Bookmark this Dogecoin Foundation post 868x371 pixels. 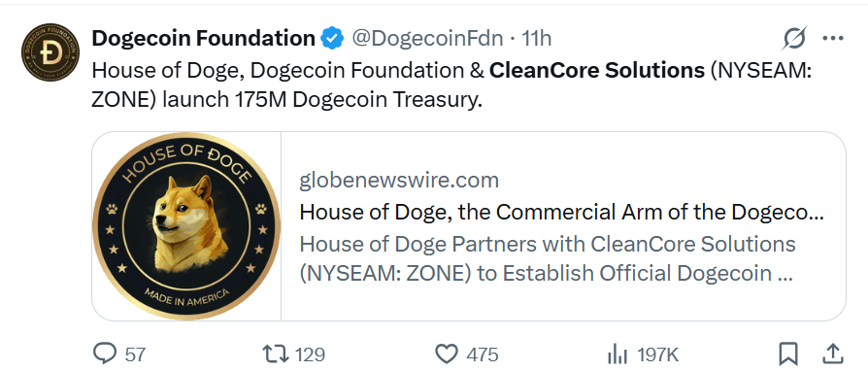tap(787, 354)
